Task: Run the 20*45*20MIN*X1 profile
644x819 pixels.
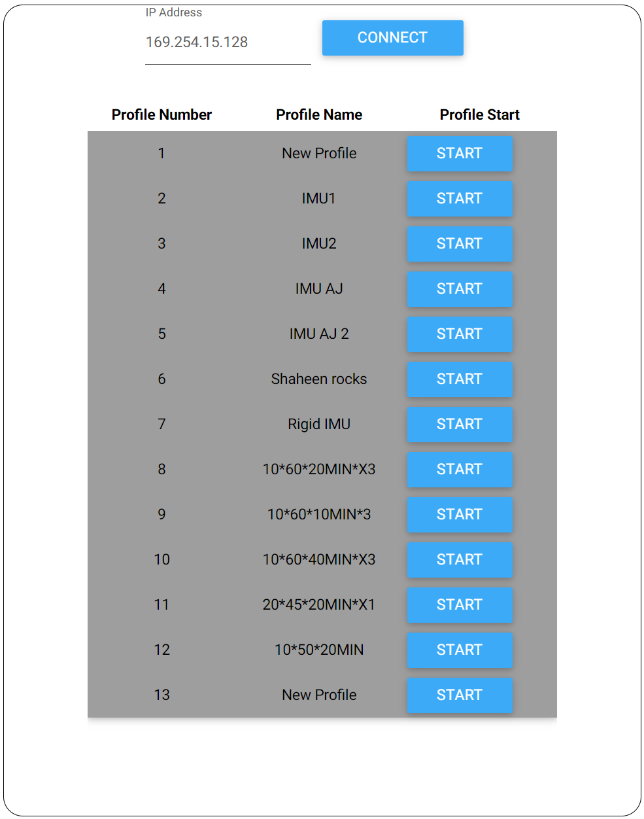Action: 459,605
